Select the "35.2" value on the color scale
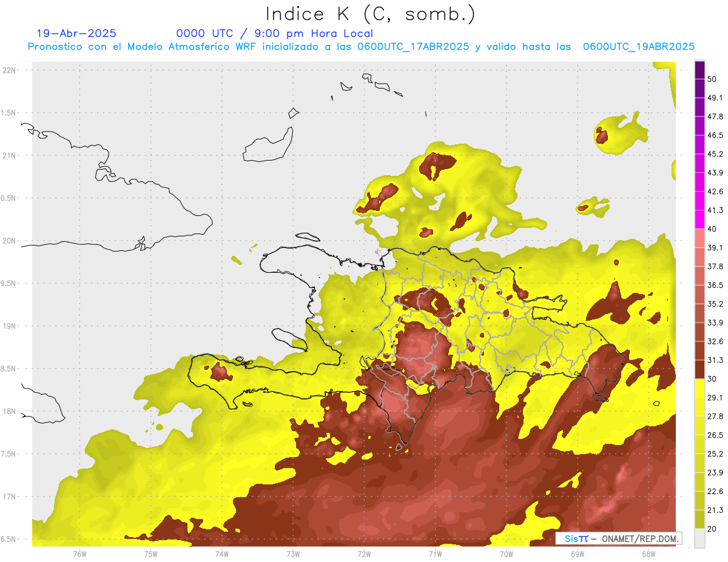 click(715, 304)
